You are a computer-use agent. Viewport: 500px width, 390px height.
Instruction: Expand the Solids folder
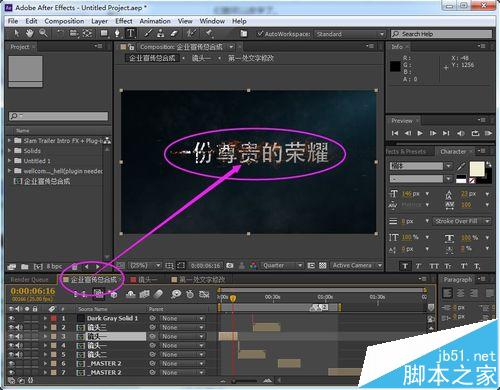pyautogui.click(x=10, y=151)
